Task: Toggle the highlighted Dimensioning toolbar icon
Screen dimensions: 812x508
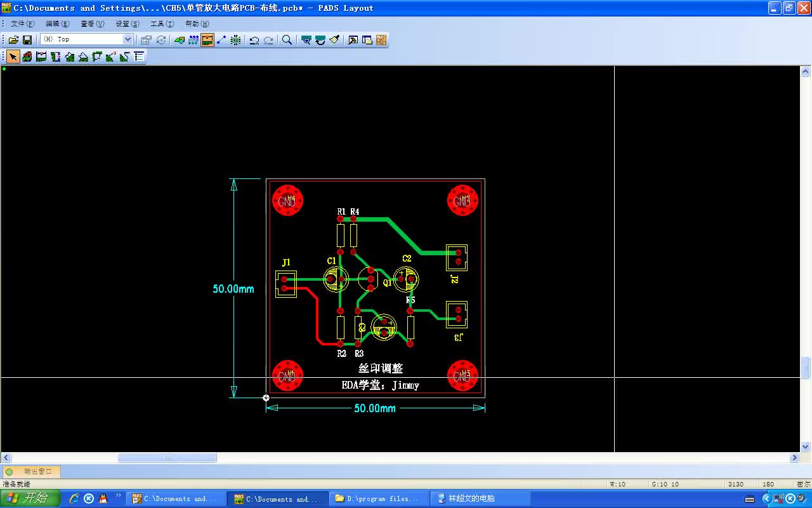Action: coord(207,39)
